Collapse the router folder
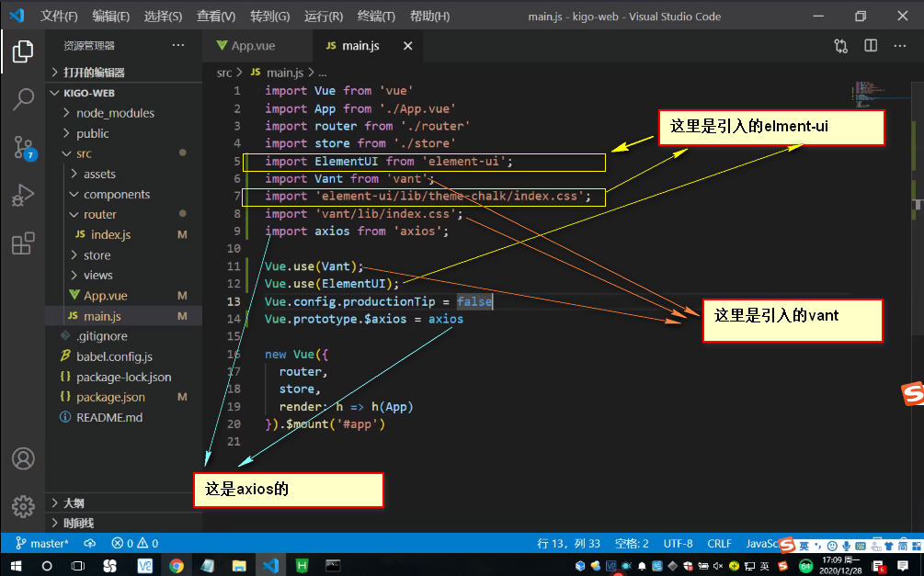Image resolution: width=924 pixels, height=576 pixels. pos(124,214)
